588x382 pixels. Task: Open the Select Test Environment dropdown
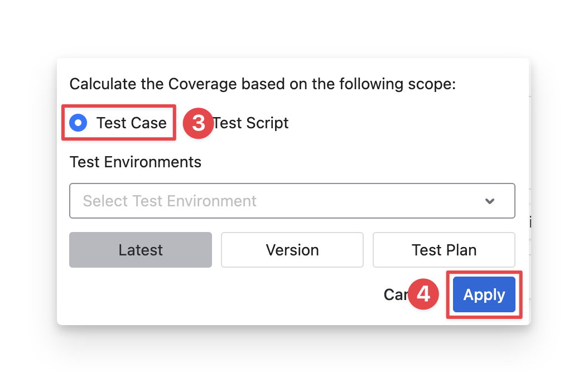pos(292,201)
